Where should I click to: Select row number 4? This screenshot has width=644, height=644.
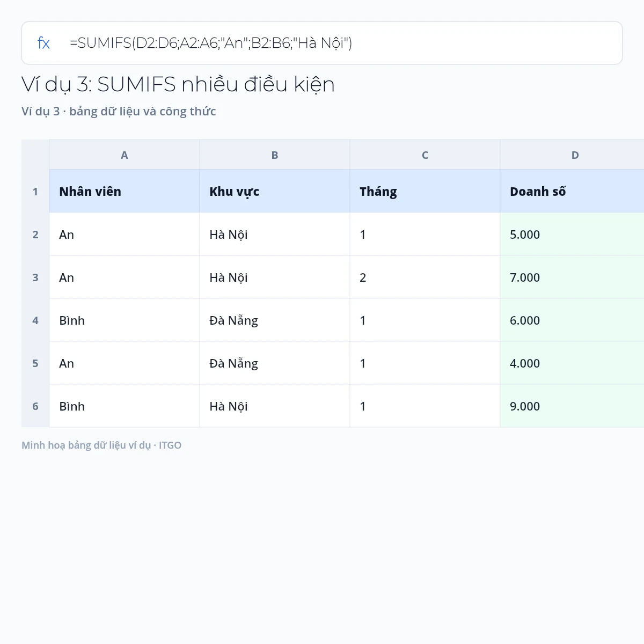35,320
